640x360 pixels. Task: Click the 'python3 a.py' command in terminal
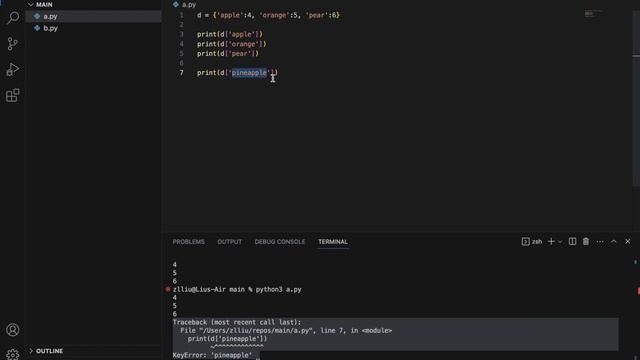278,289
